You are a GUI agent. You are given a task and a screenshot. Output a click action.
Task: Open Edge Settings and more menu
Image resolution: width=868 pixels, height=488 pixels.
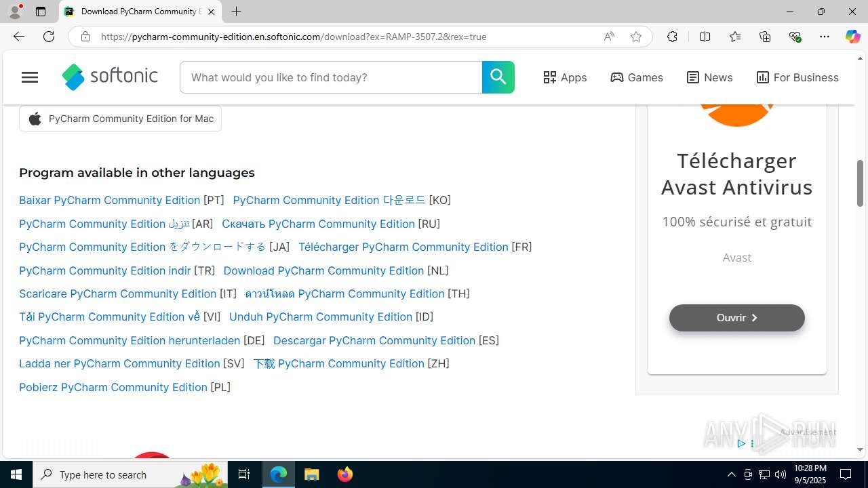tap(825, 37)
